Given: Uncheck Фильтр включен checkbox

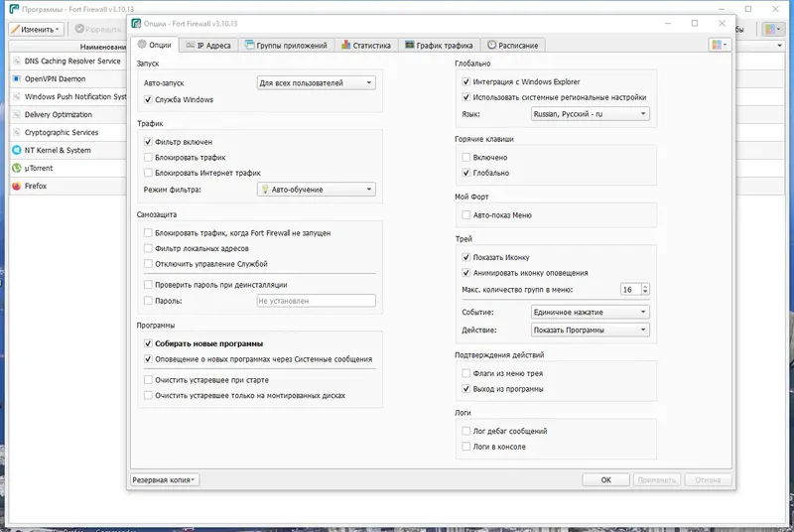Looking at the screenshot, I should (x=148, y=142).
